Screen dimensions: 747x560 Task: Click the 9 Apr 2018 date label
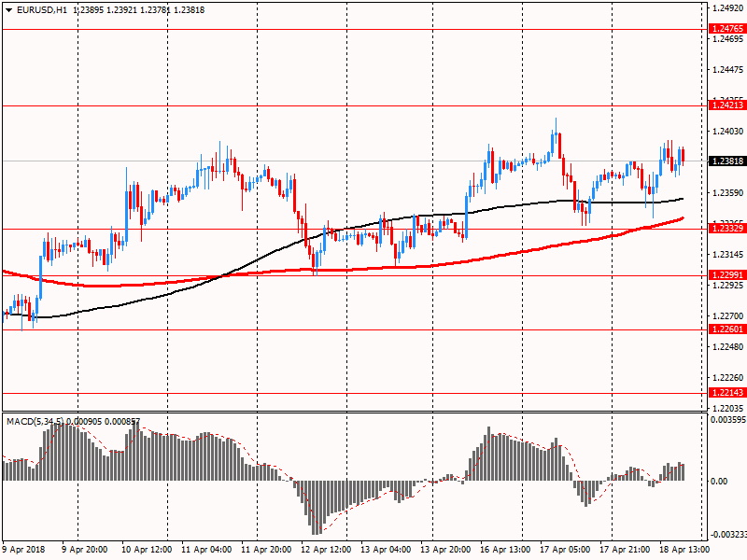tap(23, 549)
